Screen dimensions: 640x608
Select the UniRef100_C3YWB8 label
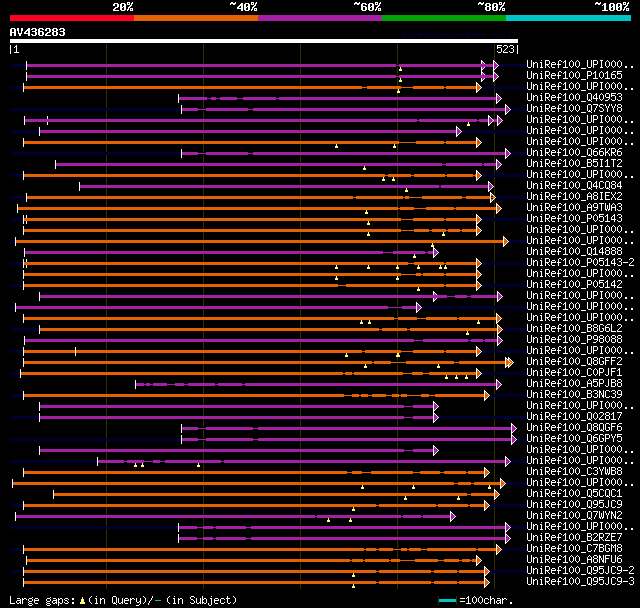click(574, 472)
